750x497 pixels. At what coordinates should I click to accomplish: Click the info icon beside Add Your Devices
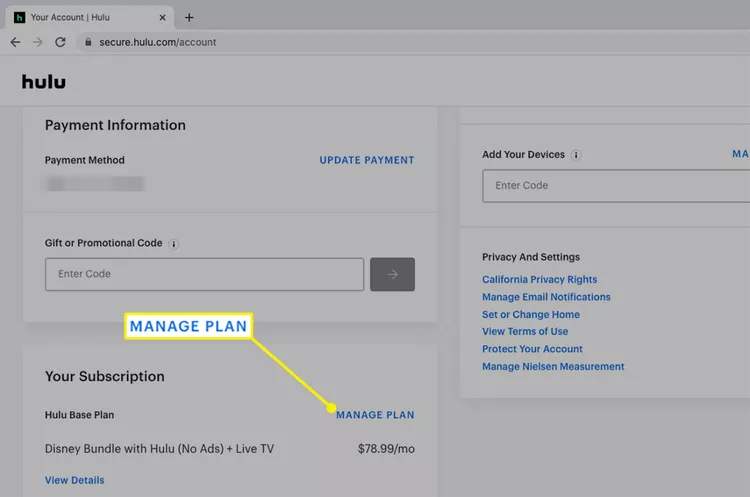coord(576,155)
